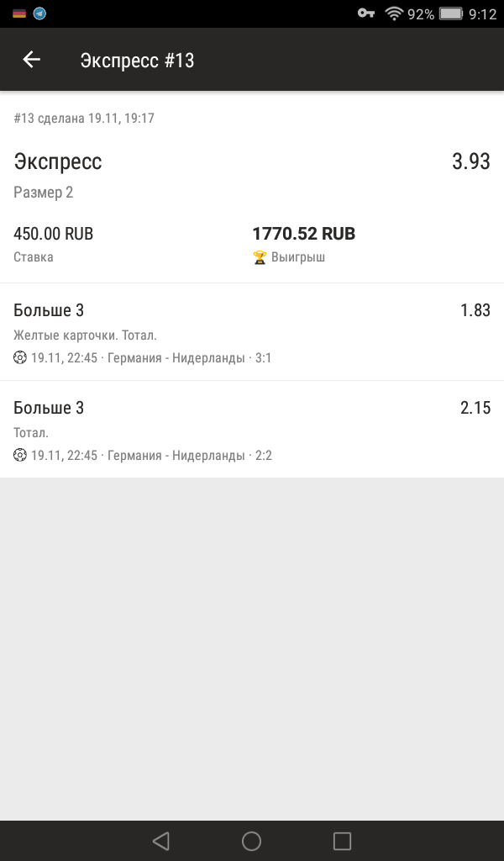The image size is (504, 861).
Task: Tap the Экспресс #13 header title
Action: tap(137, 61)
